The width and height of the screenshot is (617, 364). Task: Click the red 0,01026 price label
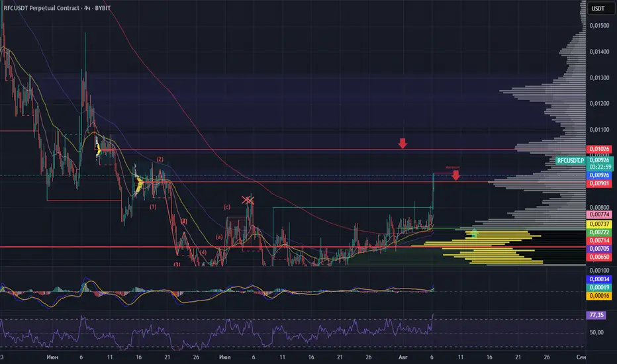coord(599,149)
